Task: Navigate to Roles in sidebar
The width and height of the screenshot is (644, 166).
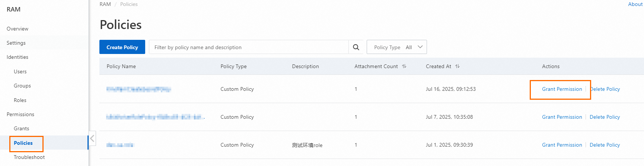Action: point(20,100)
